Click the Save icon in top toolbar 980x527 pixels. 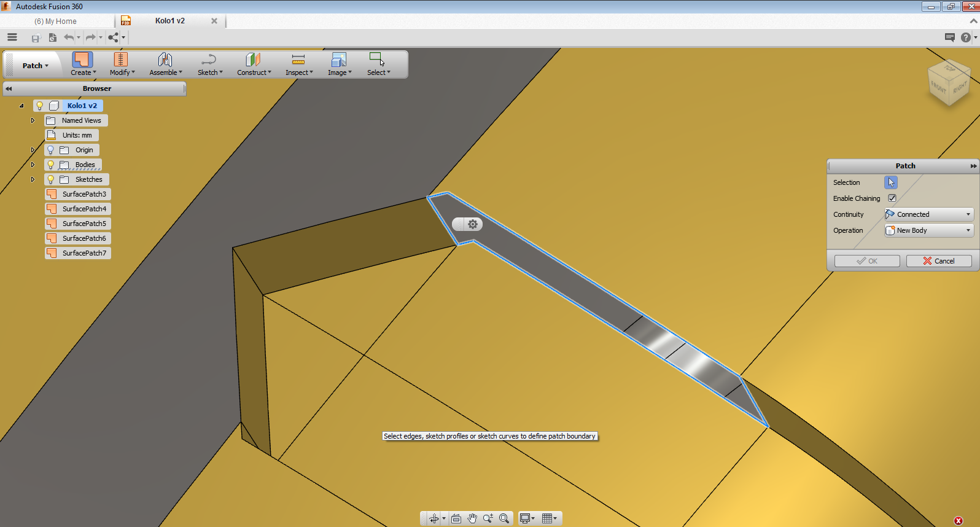(36, 38)
